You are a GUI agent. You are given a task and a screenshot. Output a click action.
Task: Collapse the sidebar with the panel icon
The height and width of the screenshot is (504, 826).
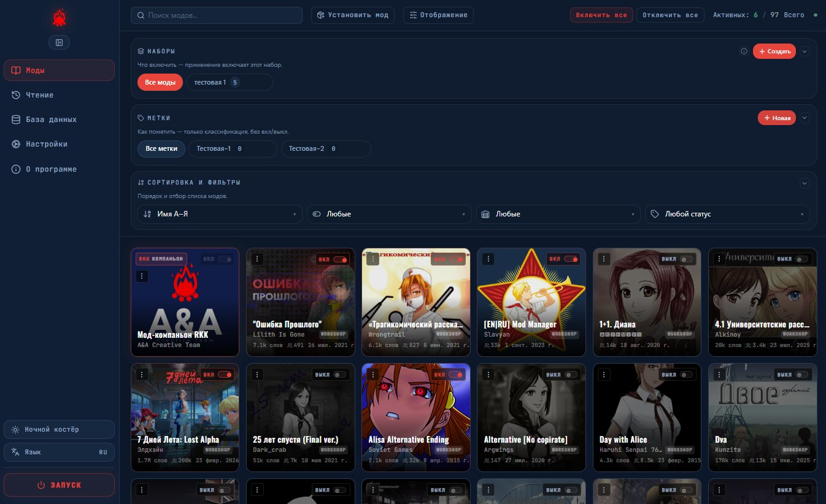tap(59, 42)
